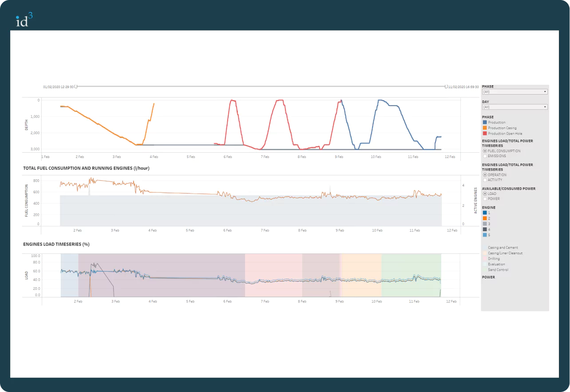Screen dimensions: 570x392
Task: Click the Evaluation legend entry
Action: click(495, 264)
